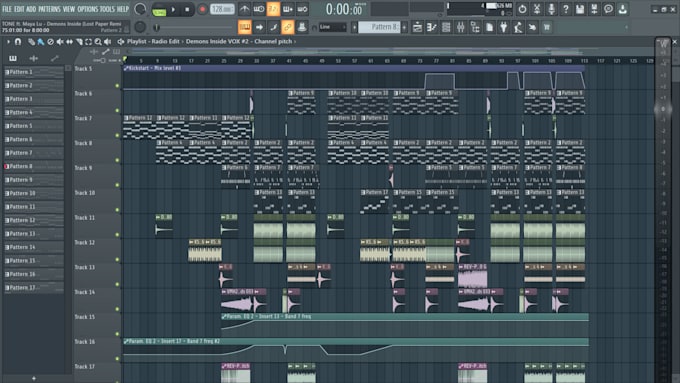Adjust the master pitch knob
Viewport: 680px width, 383px height.
pyautogui.click(x=140, y=27)
